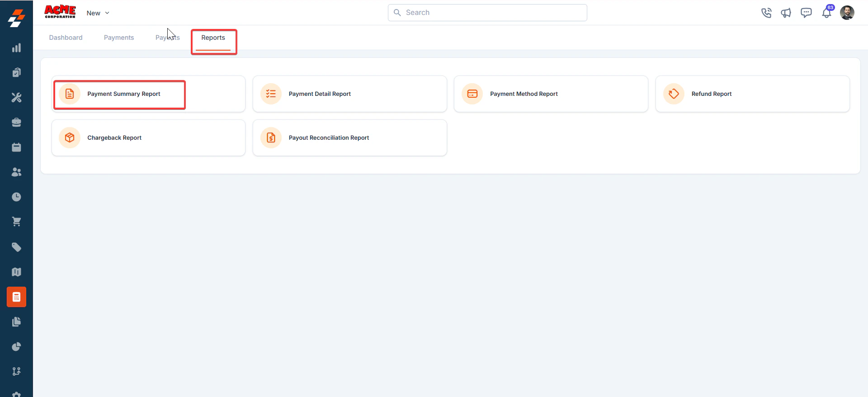
Task: Open the branch workflow sidebar icon
Action: (16, 371)
